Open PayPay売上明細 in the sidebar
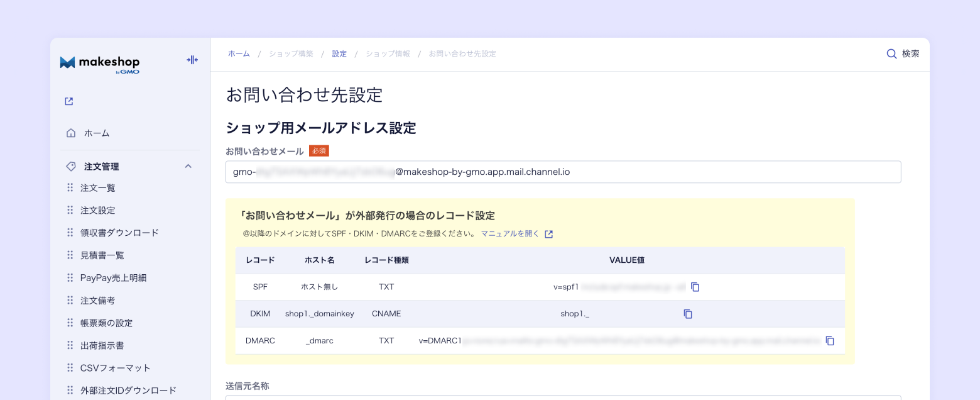 coord(113,277)
